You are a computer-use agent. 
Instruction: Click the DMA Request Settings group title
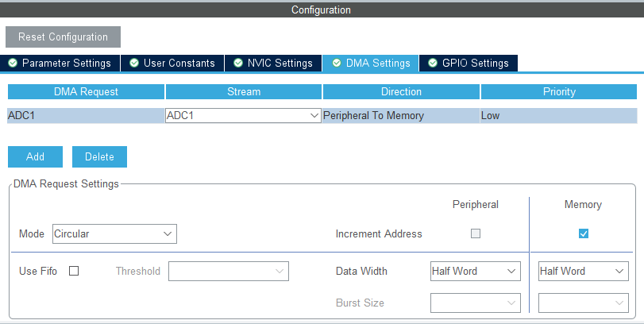[x=66, y=183]
